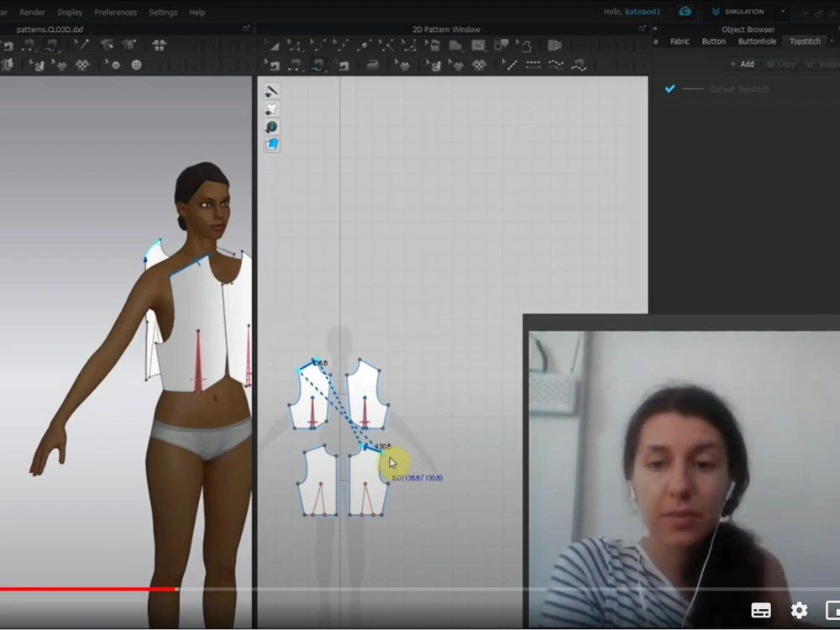Select the Rectangle pattern tool
Screen dimensions: 840x630
pos(478,45)
